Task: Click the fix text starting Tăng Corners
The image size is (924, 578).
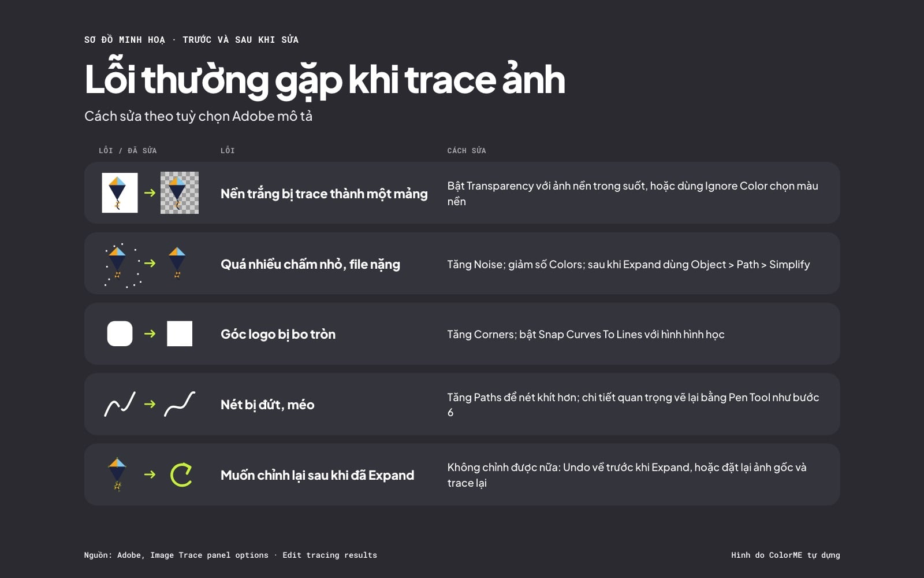Action: (586, 334)
